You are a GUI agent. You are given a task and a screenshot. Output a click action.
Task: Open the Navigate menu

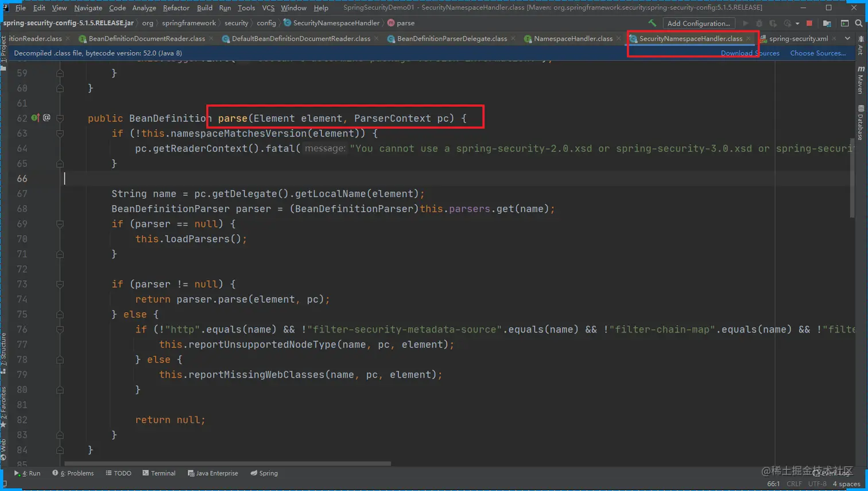[x=88, y=8]
